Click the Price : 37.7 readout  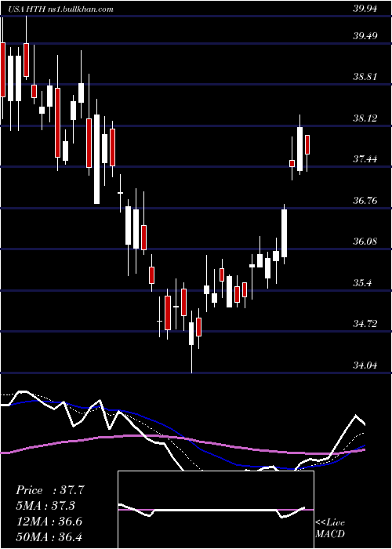tap(50, 490)
